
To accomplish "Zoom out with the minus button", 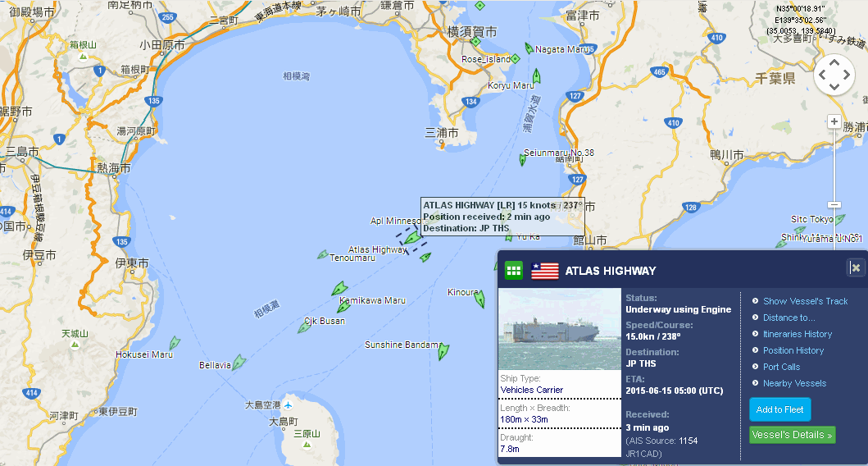I will [834, 205].
